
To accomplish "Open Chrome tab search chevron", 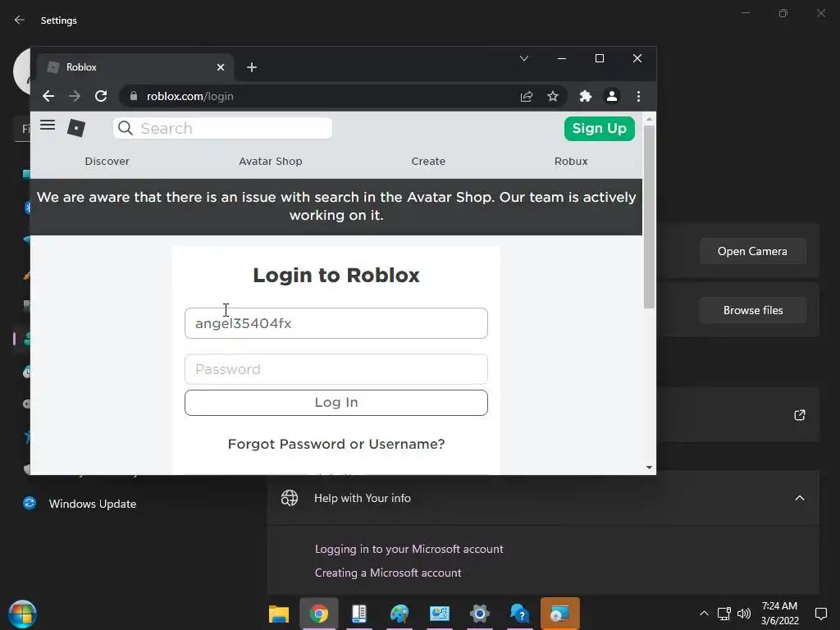I will tap(524, 58).
